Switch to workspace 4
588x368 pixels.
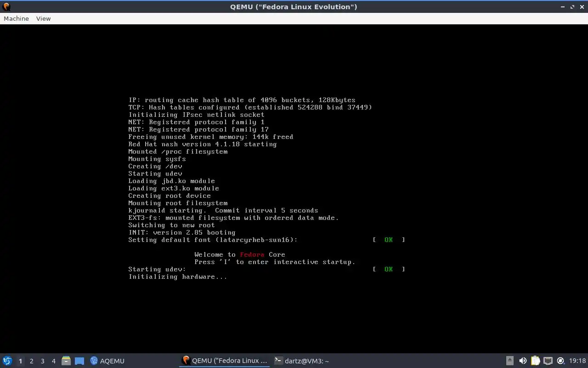pyautogui.click(x=53, y=361)
